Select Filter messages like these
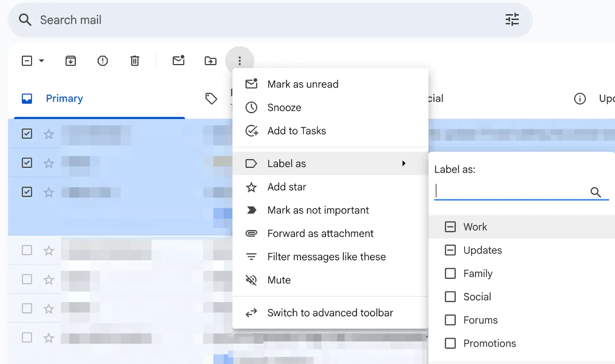Screen dimensions: 615x364 [x=326, y=256]
